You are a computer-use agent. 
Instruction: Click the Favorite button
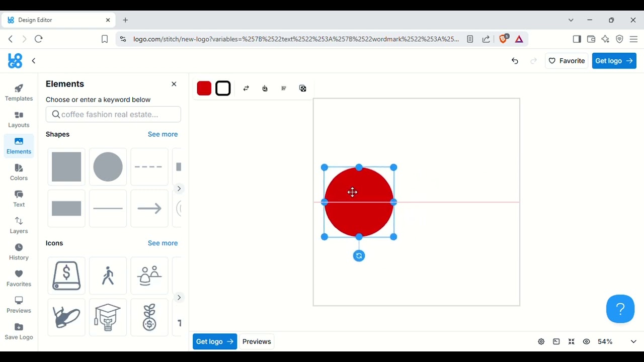567,61
